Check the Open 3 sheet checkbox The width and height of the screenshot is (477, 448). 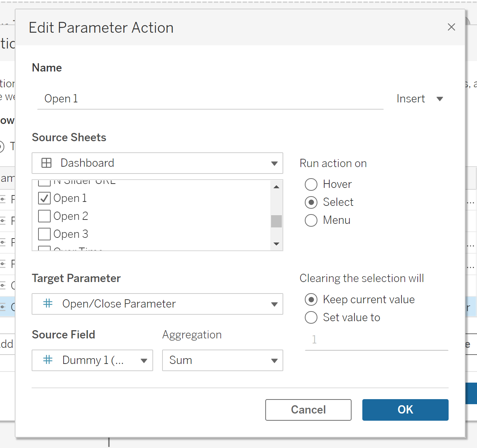click(44, 234)
